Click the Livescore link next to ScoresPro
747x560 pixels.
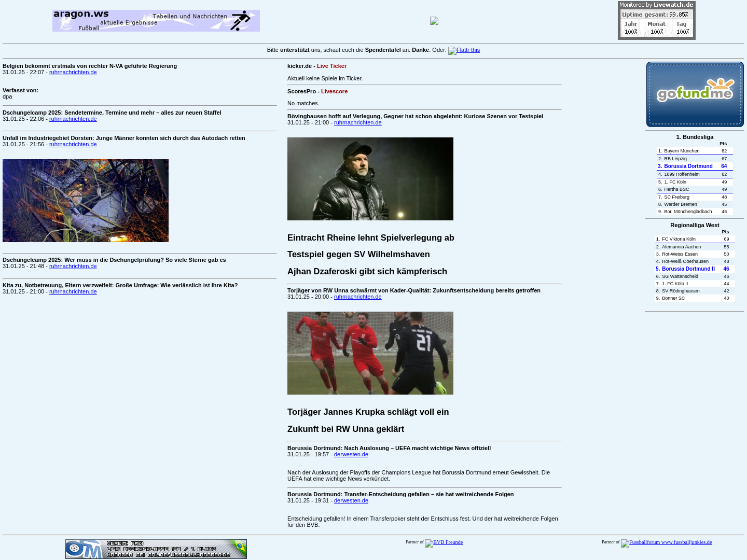pos(334,91)
